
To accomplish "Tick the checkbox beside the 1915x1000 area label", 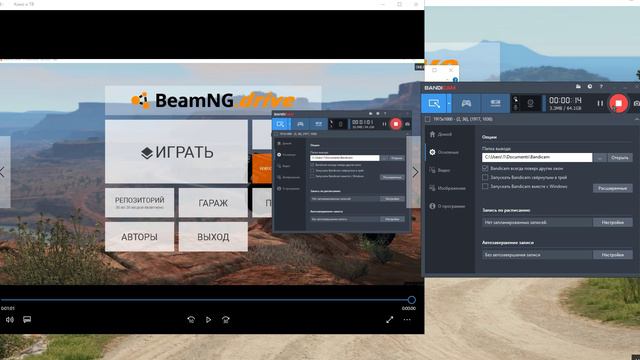I will pos(427,119).
